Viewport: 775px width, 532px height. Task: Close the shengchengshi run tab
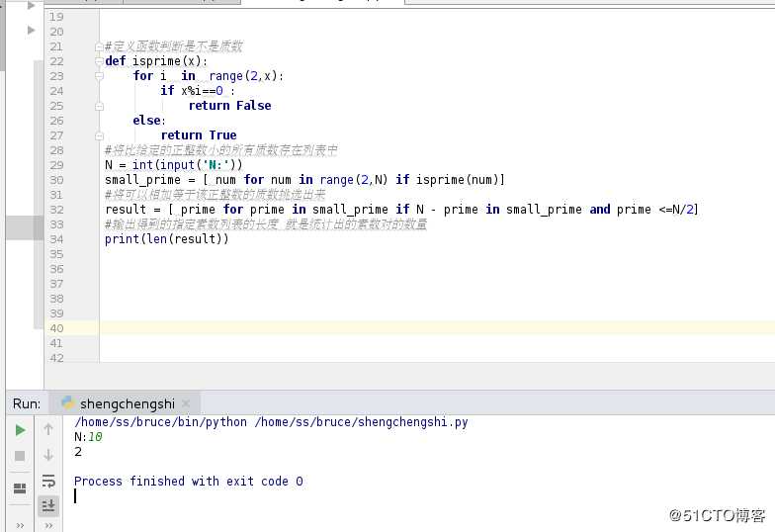point(186,403)
